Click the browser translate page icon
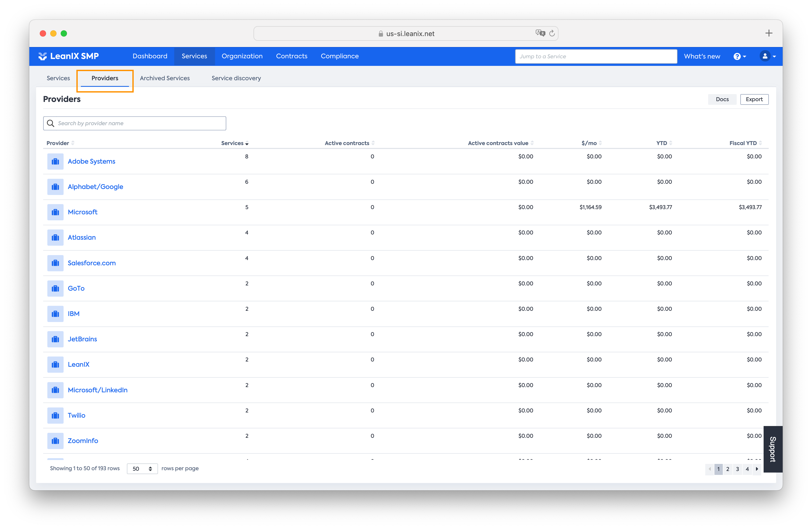Screen dimensions: 812x529 (x=540, y=33)
